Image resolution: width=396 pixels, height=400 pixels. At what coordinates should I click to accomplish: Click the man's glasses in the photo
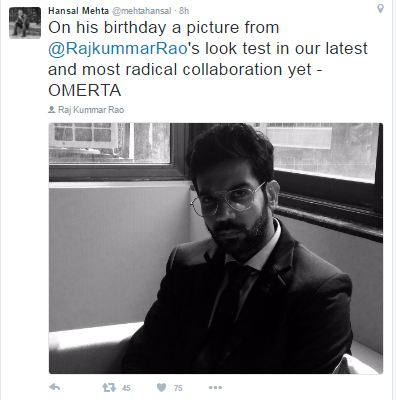227,200
